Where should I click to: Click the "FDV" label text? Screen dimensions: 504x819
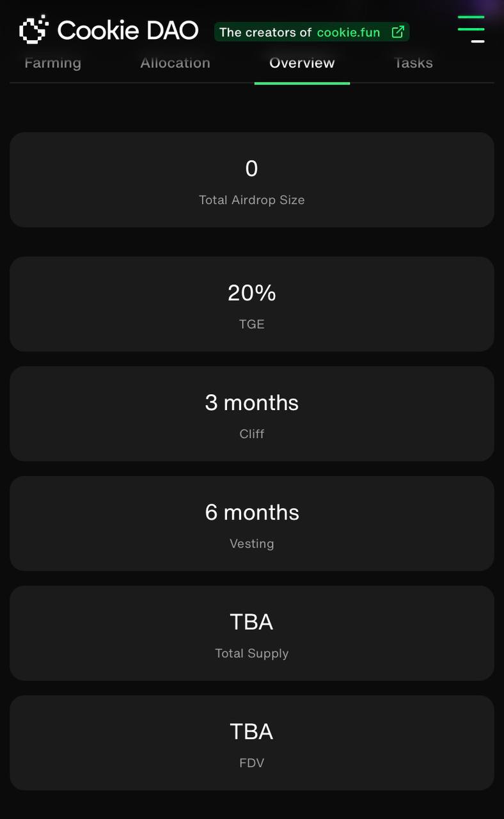tap(251, 763)
